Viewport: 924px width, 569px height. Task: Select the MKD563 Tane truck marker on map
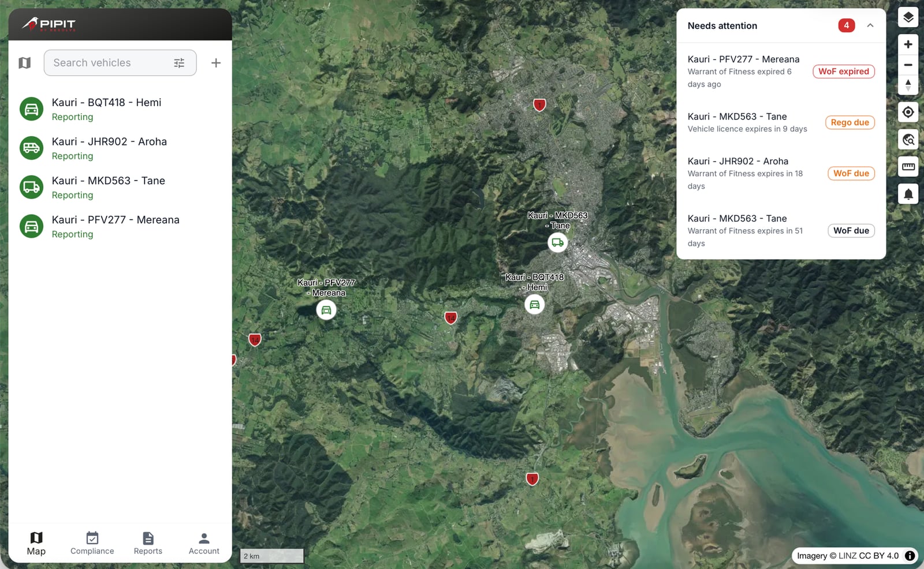[x=557, y=242]
